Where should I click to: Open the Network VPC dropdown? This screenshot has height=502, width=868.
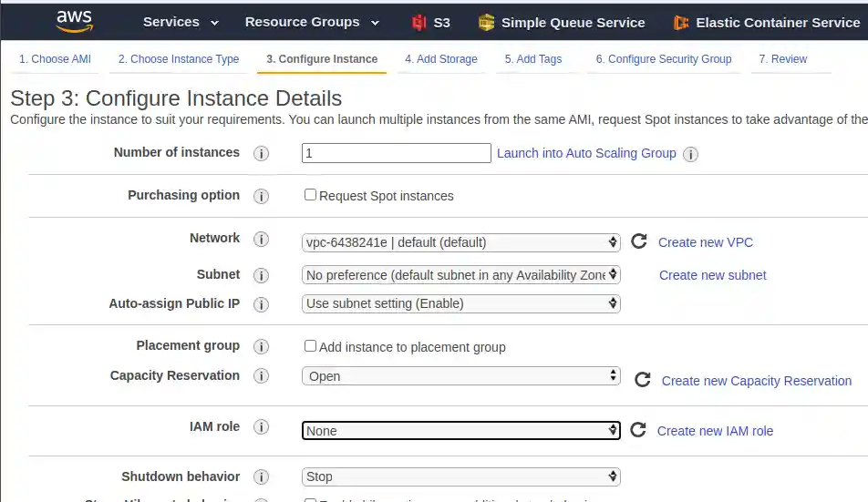tap(460, 242)
